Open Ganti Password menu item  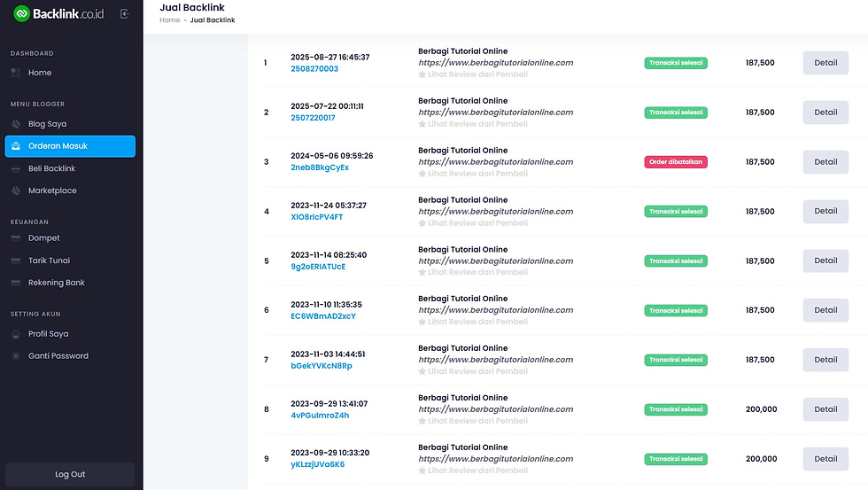coord(70,356)
